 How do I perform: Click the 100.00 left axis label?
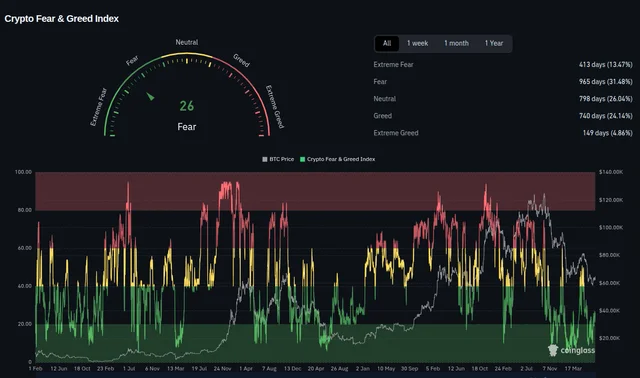23,172
